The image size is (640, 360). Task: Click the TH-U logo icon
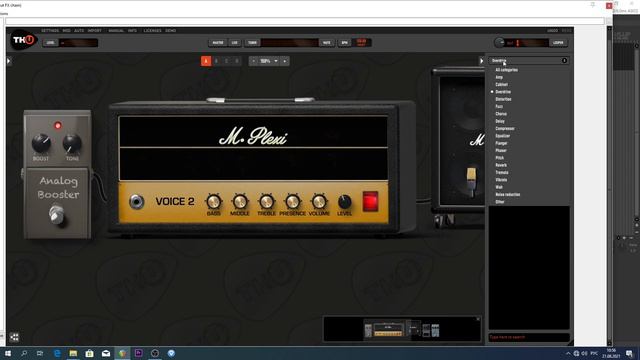click(23, 40)
